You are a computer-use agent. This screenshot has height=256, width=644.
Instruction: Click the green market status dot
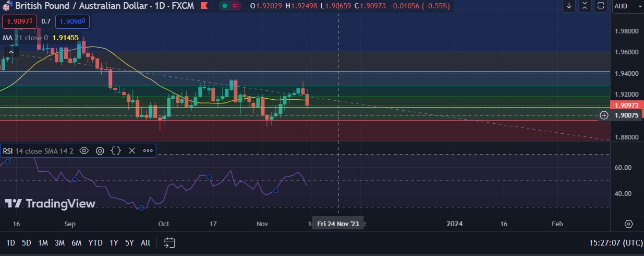(x=224, y=6)
